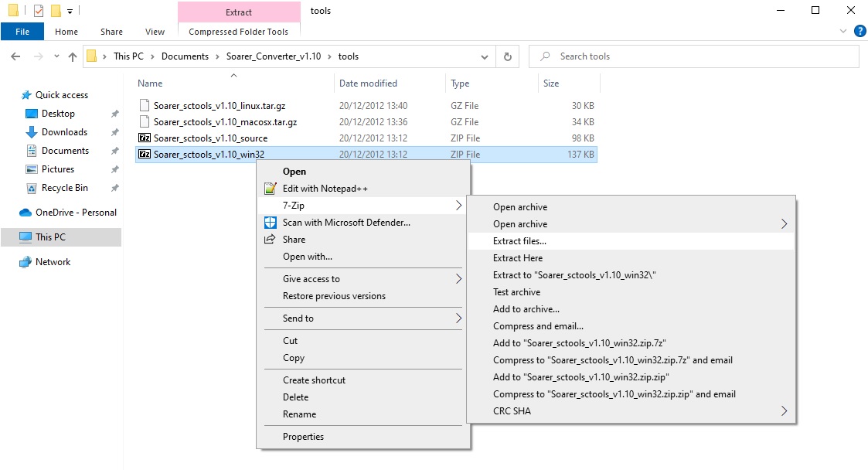The image size is (868, 470).
Task: Click the 7-Zip icon on Soarer_sctools_v1.10_win32
Action: click(145, 154)
